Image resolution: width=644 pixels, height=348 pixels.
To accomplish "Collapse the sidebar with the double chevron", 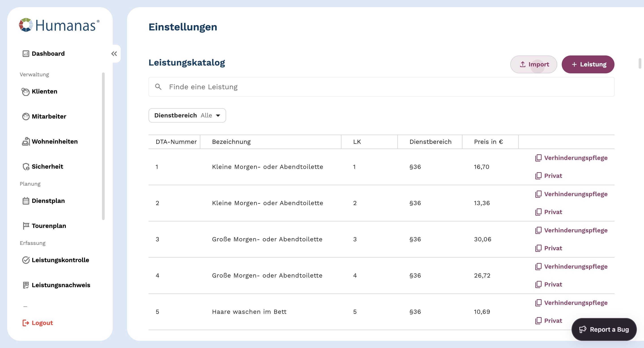I will [114, 54].
